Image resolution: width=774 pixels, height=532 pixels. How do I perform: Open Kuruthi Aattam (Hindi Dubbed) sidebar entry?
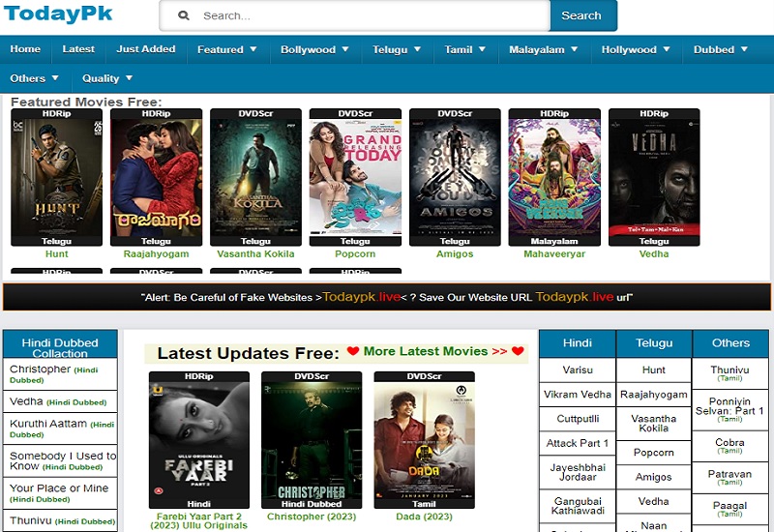coord(60,429)
